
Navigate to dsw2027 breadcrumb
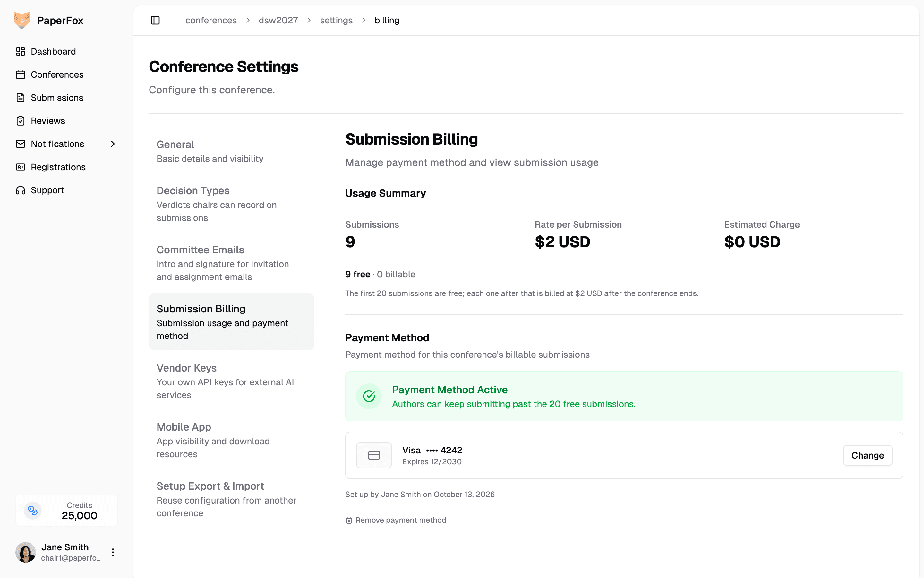[278, 20]
